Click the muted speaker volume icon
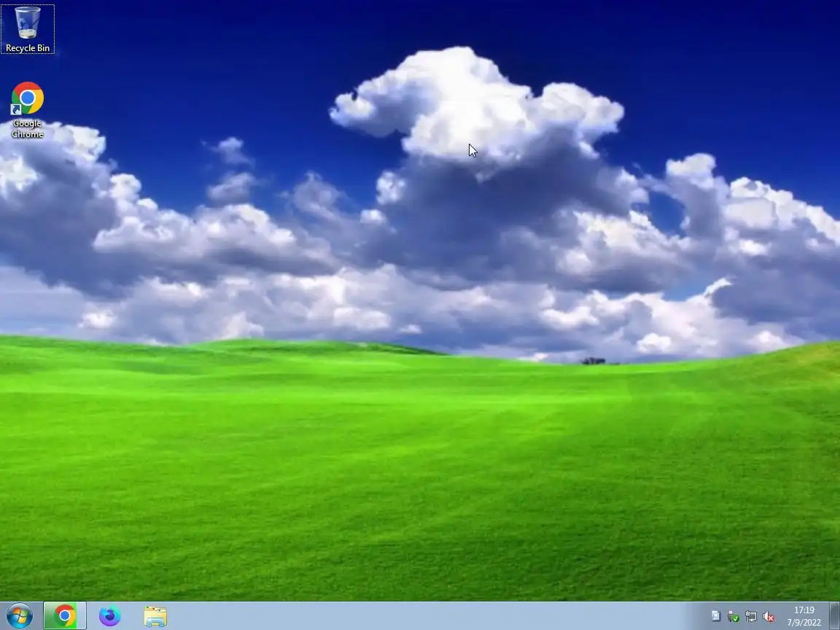The width and height of the screenshot is (840, 630). (769, 617)
